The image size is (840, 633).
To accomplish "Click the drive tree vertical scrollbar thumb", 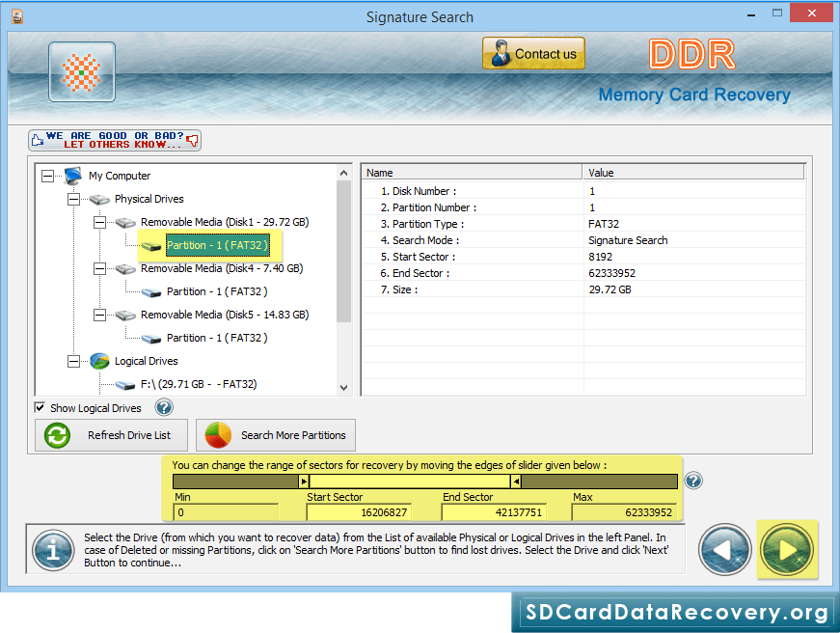I will tap(344, 252).
